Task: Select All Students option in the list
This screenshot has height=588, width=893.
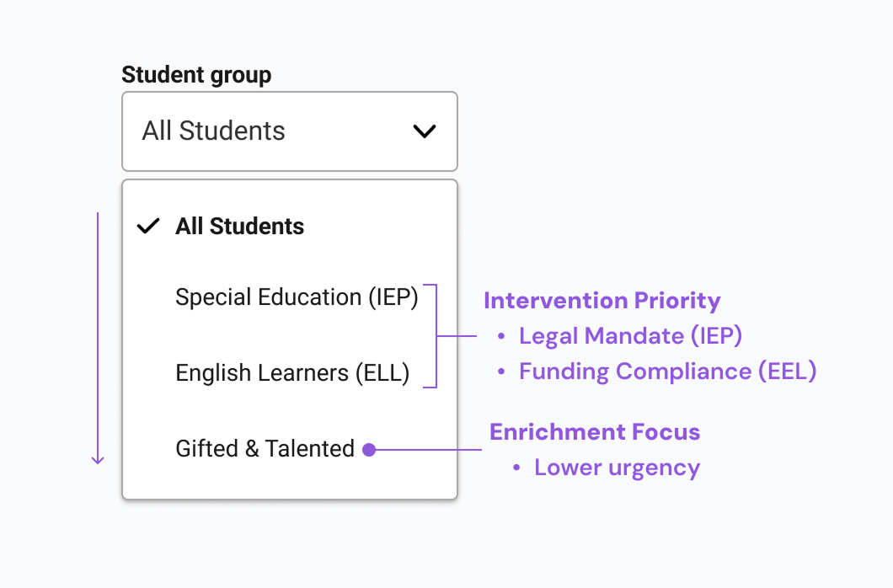Action: 240,226
